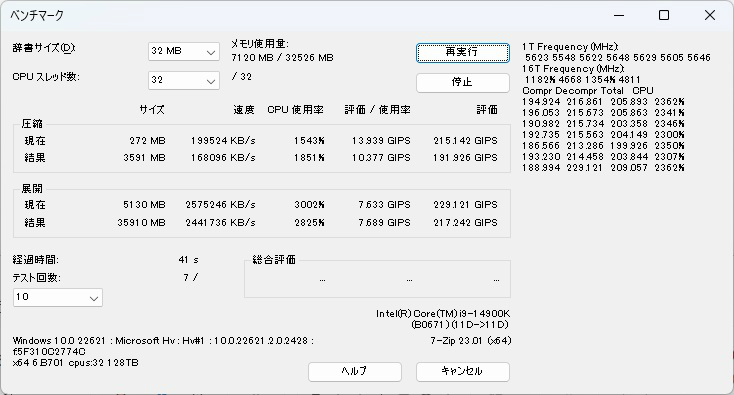734x395 pixels.
Task: Open the dictionary size 32 MB dropdown
Action: point(184,51)
